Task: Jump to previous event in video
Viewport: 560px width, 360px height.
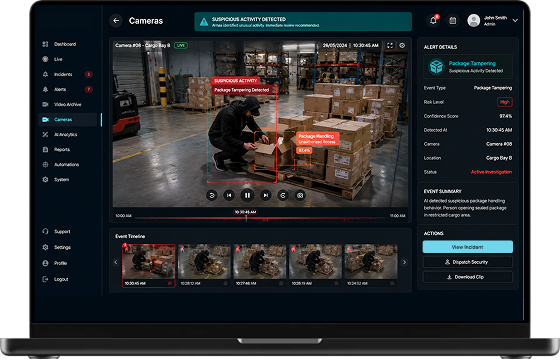Action: tap(229, 195)
